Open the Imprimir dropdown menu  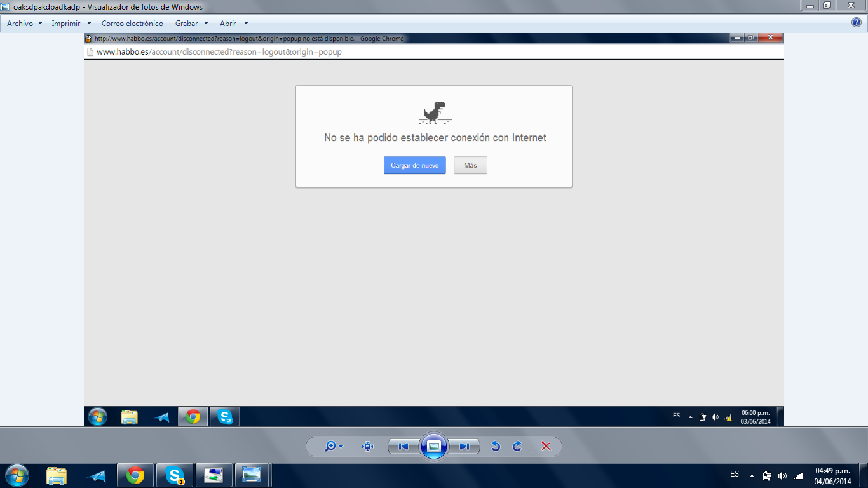(x=71, y=24)
